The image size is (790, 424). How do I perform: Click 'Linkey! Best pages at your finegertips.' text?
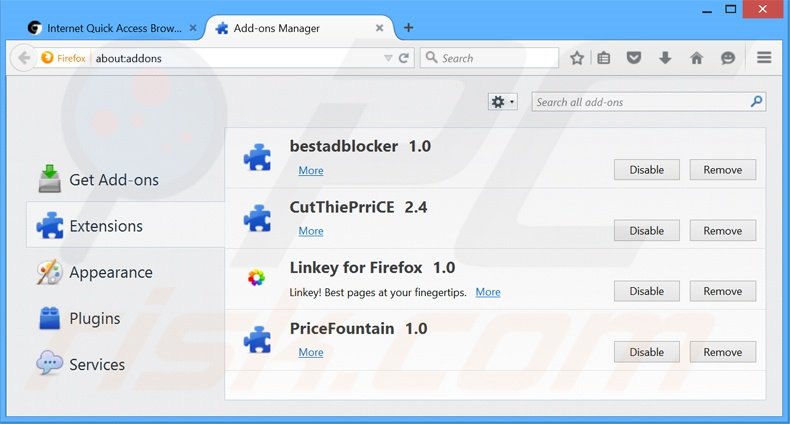click(378, 293)
